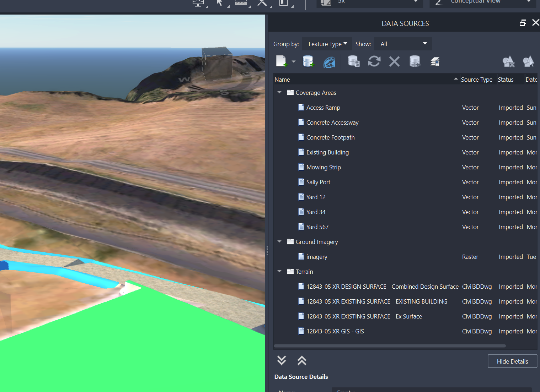
Task: Open the crossed tools icon in top toolbar
Action: (x=262, y=3)
